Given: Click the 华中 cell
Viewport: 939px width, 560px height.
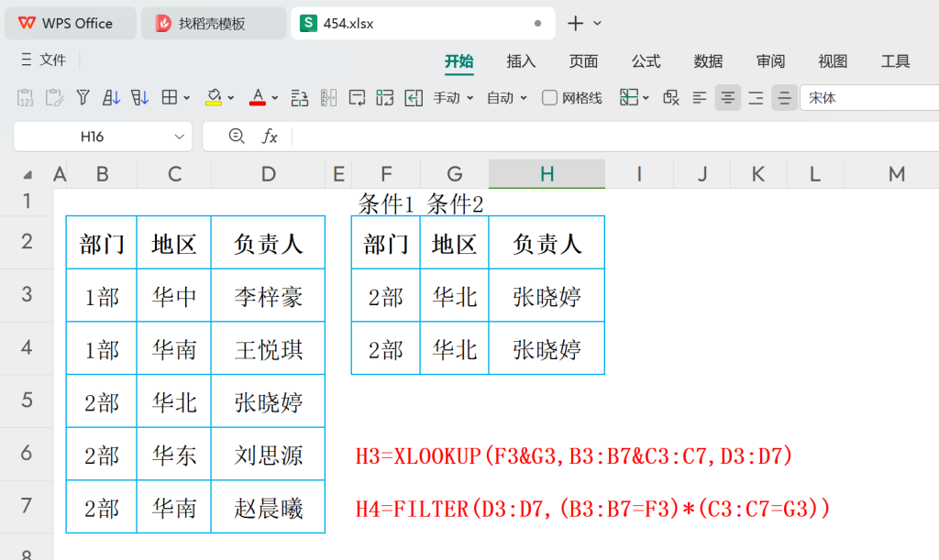Looking at the screenshot, I should pos(174,295).
